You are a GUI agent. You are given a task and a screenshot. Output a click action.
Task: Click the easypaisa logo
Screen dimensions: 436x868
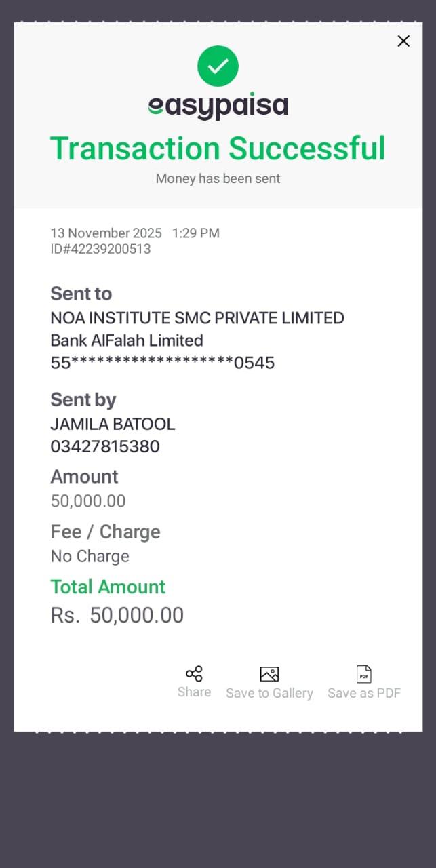tap(218, 106)
